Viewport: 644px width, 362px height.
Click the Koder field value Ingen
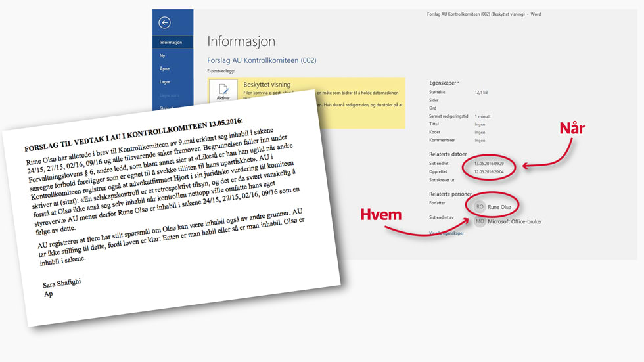click(x=480, y=132)
